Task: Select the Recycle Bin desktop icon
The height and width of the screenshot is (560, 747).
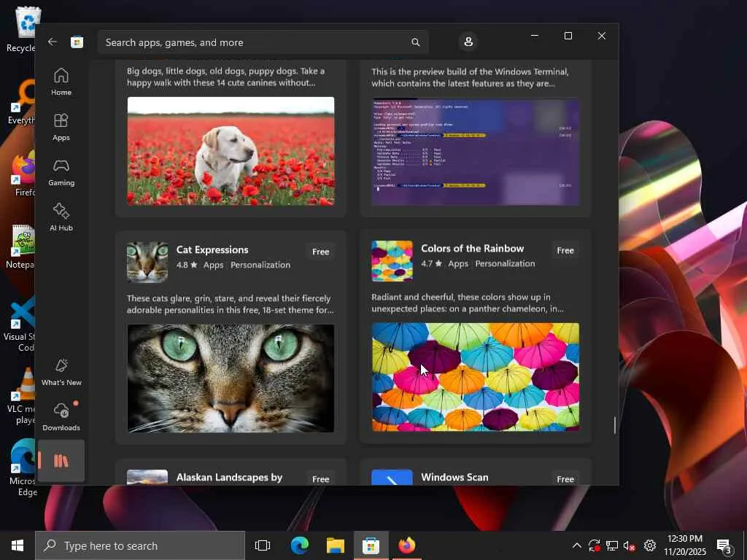Action: (x=23, y=28)
